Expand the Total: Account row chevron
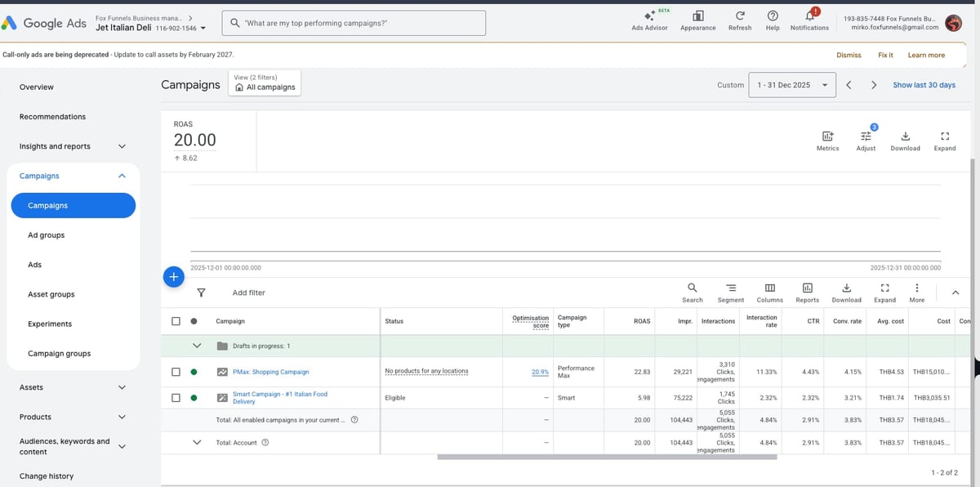 (x=196, y=443)
